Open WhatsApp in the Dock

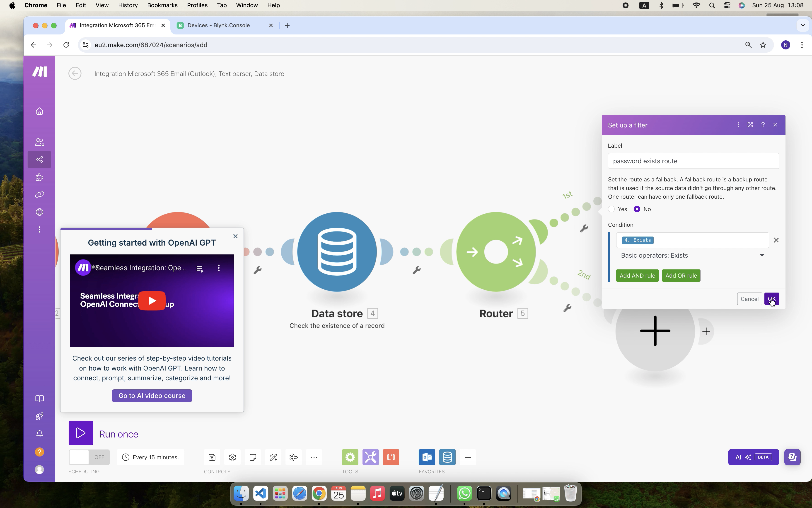pos(464,493)
